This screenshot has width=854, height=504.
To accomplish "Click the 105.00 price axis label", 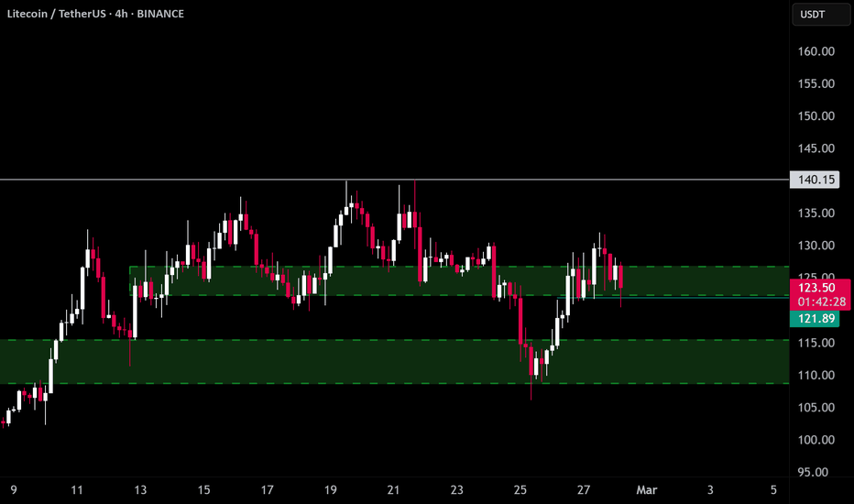I will coord(816,408).
